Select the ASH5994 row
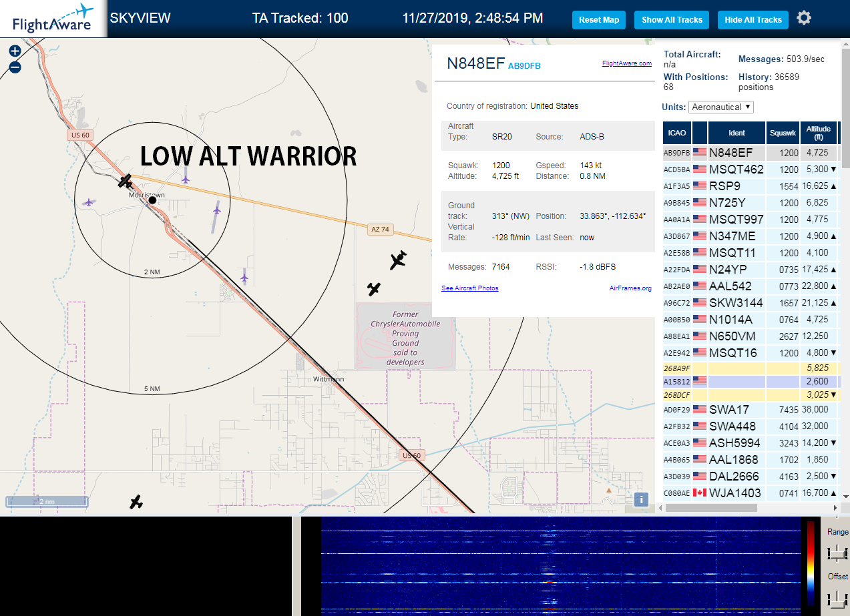 pos(751,443)
